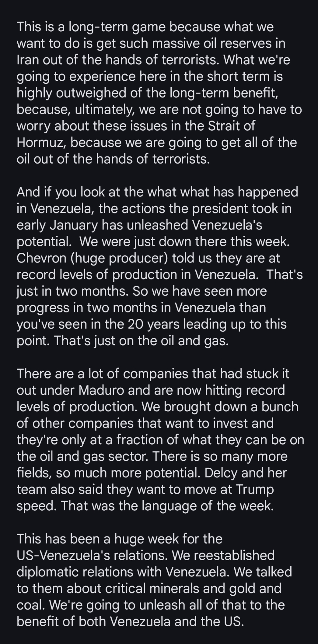The width and height of the screenshot is (318, 644).
Task: Click the word "Hormuz" in the text
Action: 41,142
